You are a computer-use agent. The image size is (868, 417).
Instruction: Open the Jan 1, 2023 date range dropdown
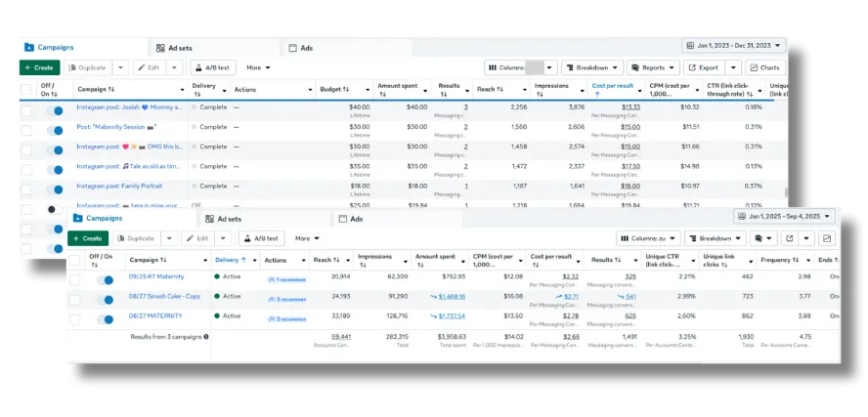pyautogui.click(x=733, y=45)
